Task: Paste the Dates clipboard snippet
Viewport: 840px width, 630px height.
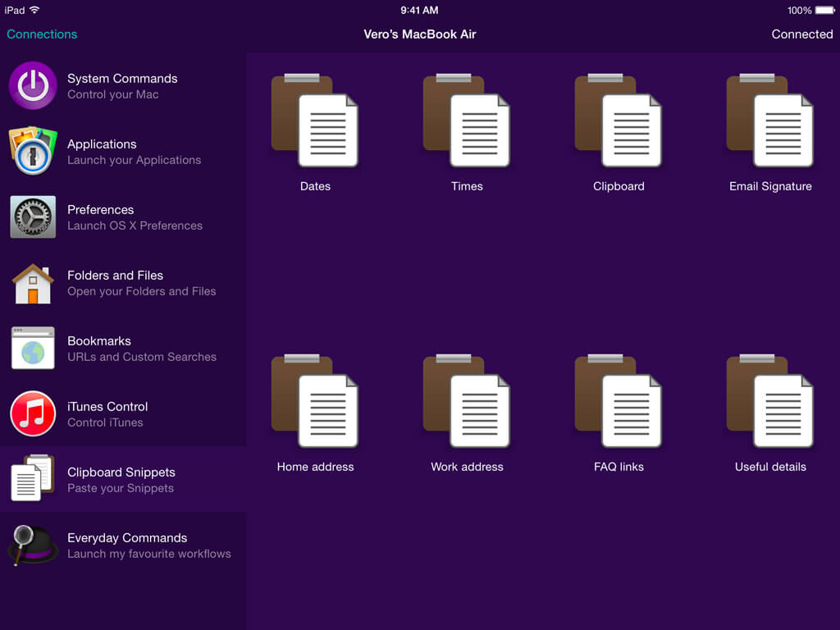Action: (x=315, y=121)
